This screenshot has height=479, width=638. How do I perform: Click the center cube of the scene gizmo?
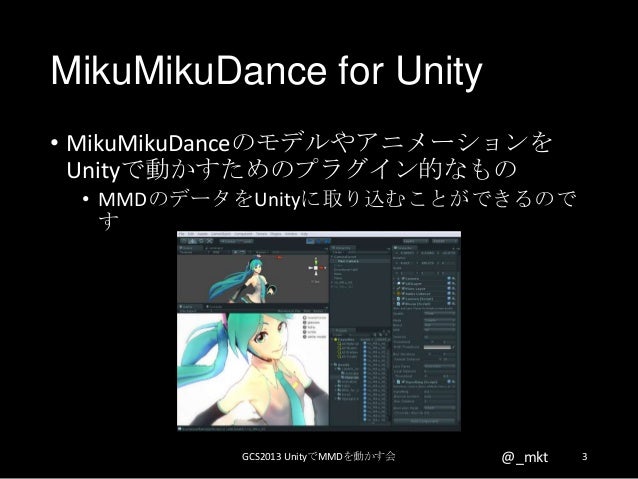[316, 268]
